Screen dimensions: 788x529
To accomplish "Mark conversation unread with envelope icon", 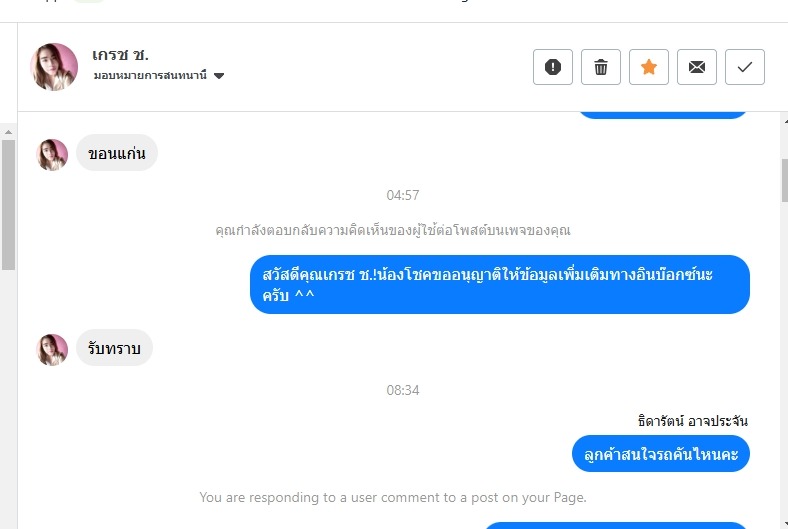I will click(697, 67).
